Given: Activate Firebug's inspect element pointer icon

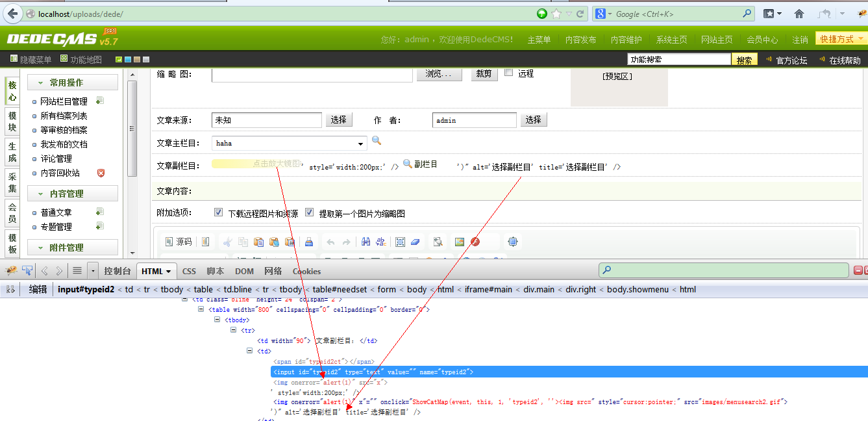Looking at the screenshot, I should [28, 271].
